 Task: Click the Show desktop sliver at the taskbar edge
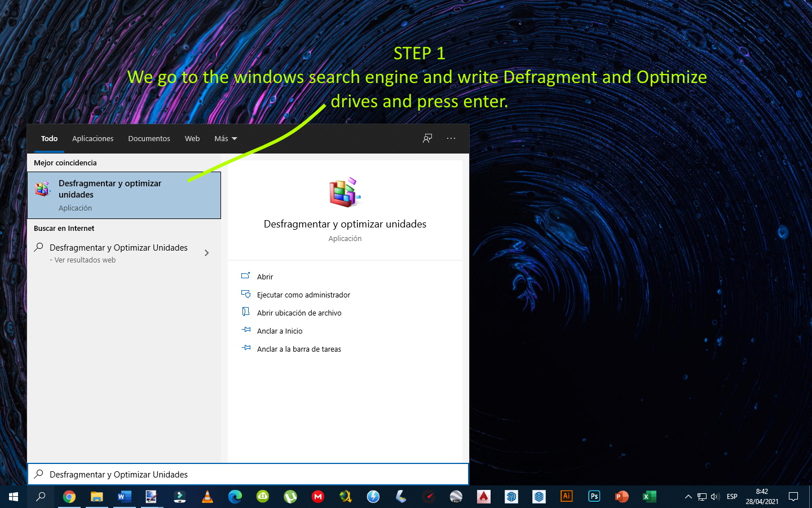click(x=810, y=497)
